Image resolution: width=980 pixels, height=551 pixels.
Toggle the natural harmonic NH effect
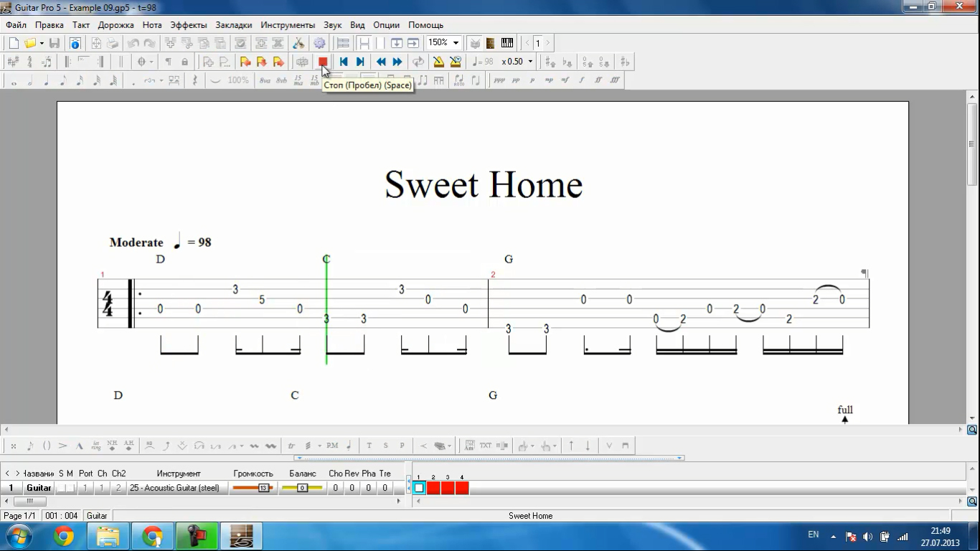point(113,446)
